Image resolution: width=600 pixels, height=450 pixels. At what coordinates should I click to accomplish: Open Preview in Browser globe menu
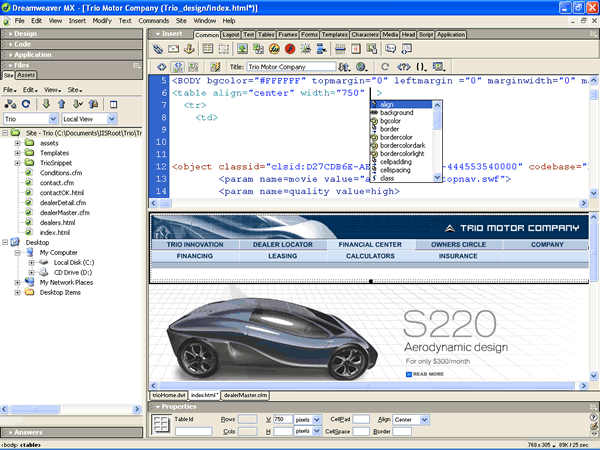[362, 67]
